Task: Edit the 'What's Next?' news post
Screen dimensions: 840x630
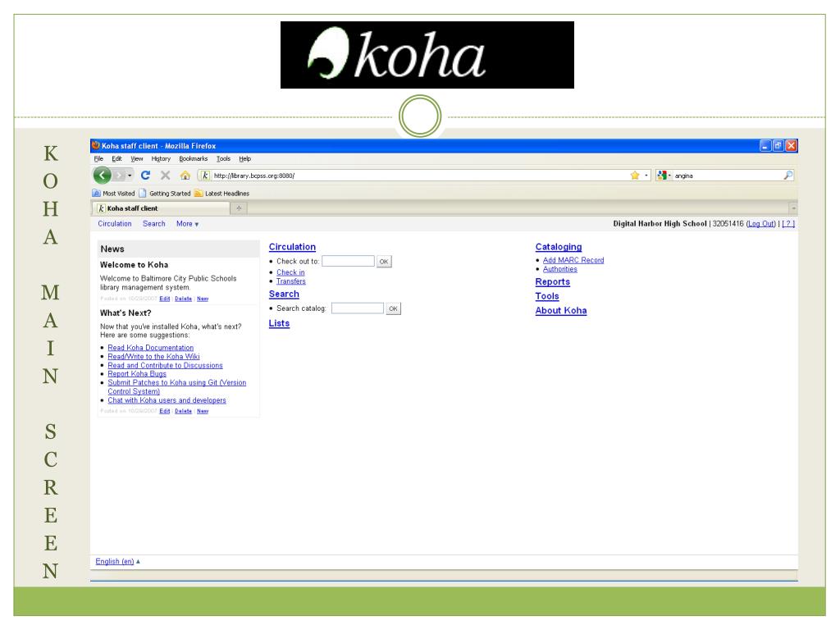Action: (164, 412)
